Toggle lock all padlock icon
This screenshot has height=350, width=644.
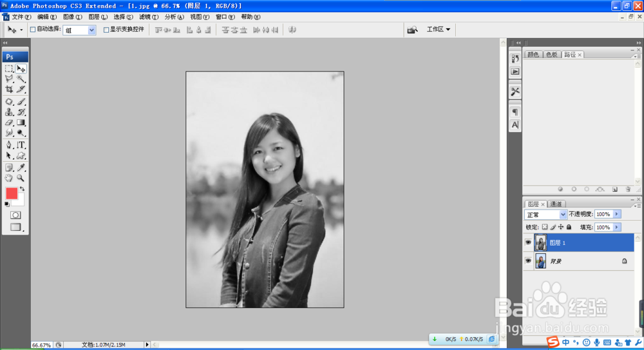(569, 227)
